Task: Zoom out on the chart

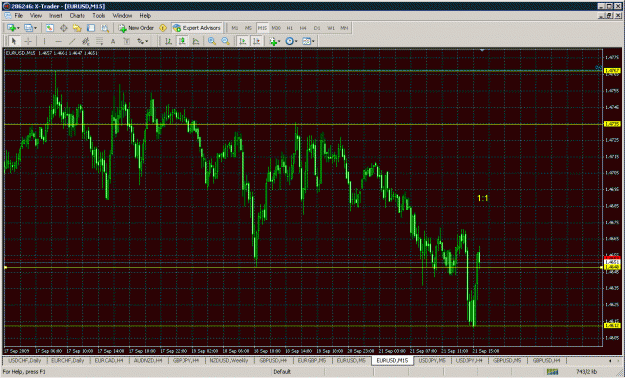Action: [226, 41]
